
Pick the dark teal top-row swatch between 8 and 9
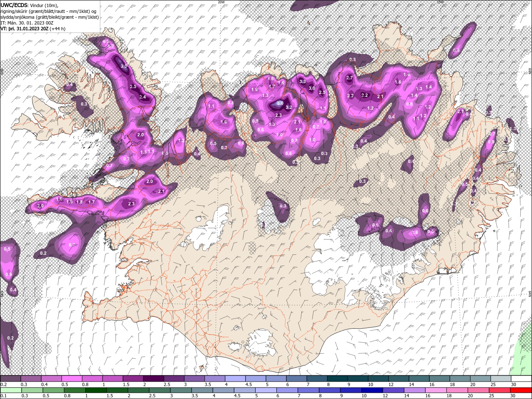(x=337, y=379)
